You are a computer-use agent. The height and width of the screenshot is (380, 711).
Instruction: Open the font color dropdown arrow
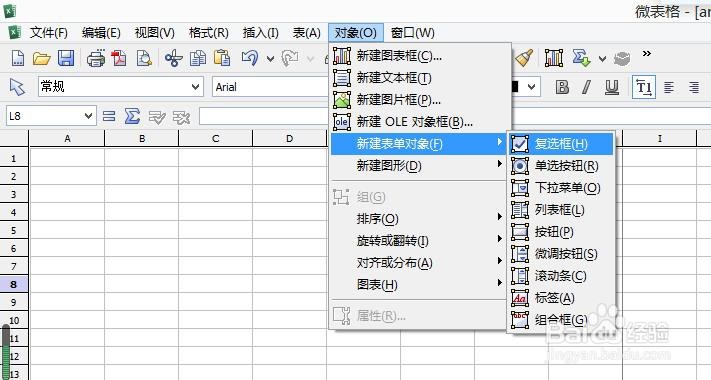[532, 87]
